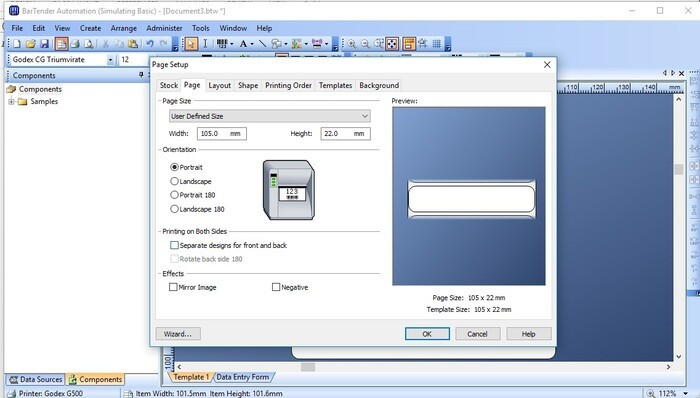
Task: Open Print Preview toolbar icon
Action: coord(89,44)
